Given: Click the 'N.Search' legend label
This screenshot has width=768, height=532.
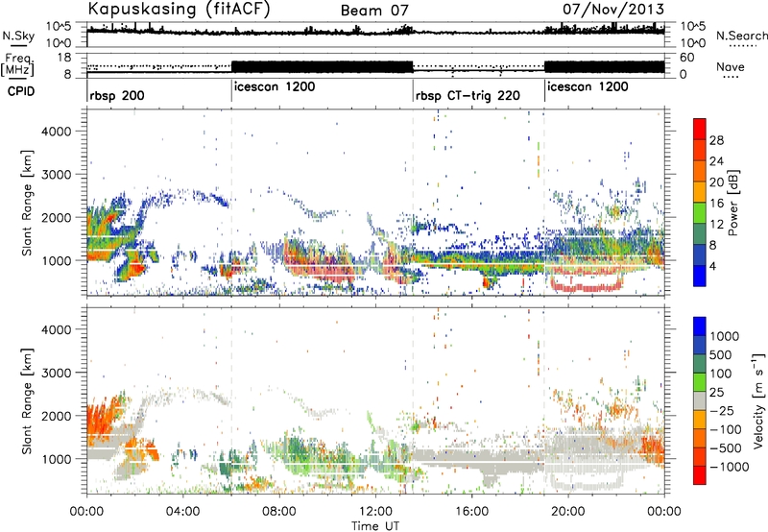Looking at the screenshot, I should [741, 36].
